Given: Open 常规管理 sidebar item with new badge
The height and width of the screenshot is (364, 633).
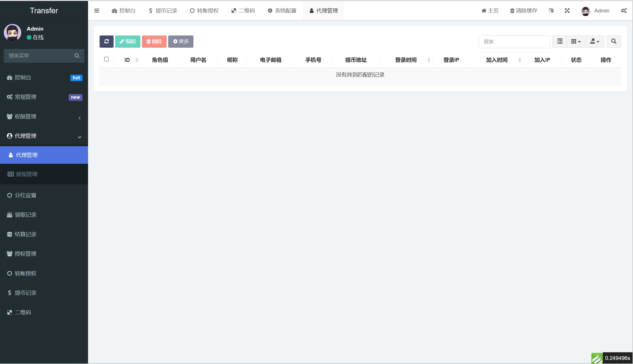Looking at the screenshot, I should coord(44,97).
